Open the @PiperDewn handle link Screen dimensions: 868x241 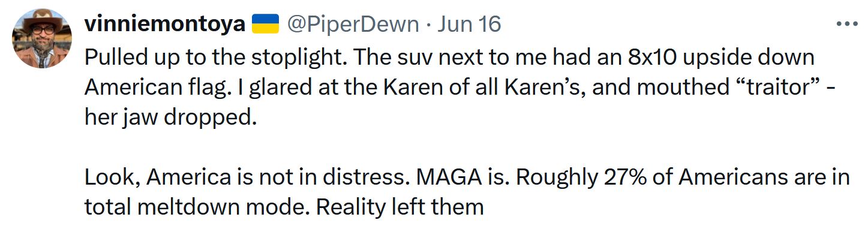352,24
